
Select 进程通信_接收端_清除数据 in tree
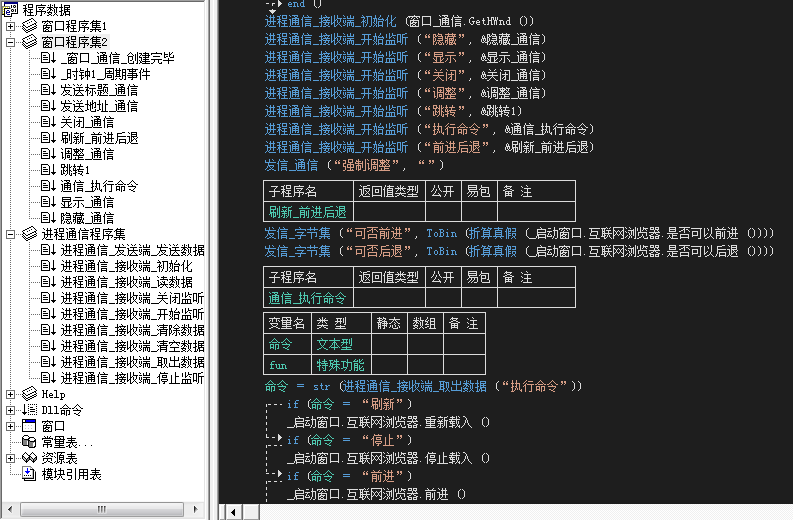(x=132, y=330)
